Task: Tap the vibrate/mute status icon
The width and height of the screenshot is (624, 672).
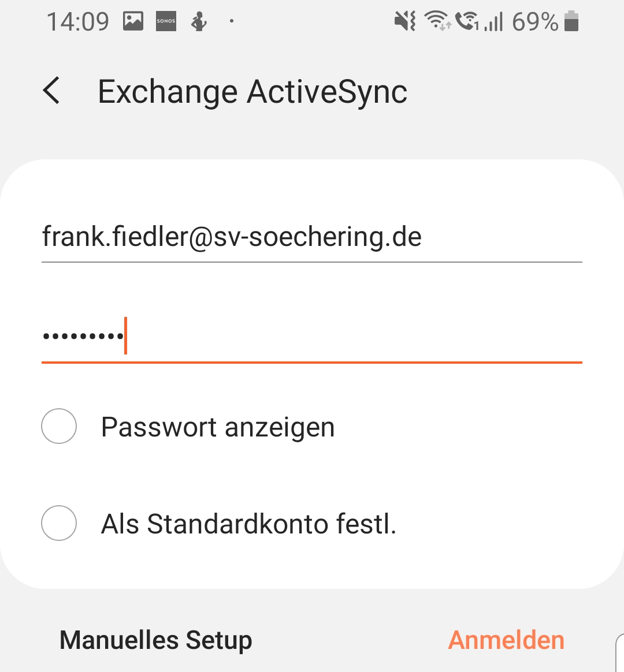Action: (x=405, y=21)
